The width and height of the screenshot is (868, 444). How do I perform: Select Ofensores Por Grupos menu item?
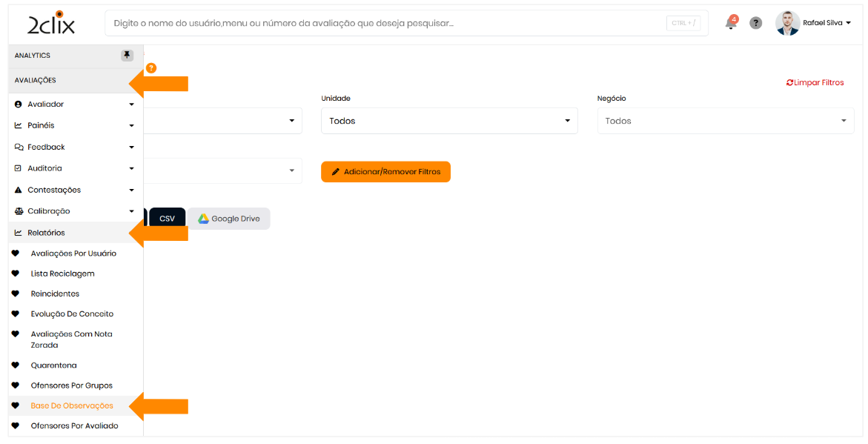coord(71,385)
